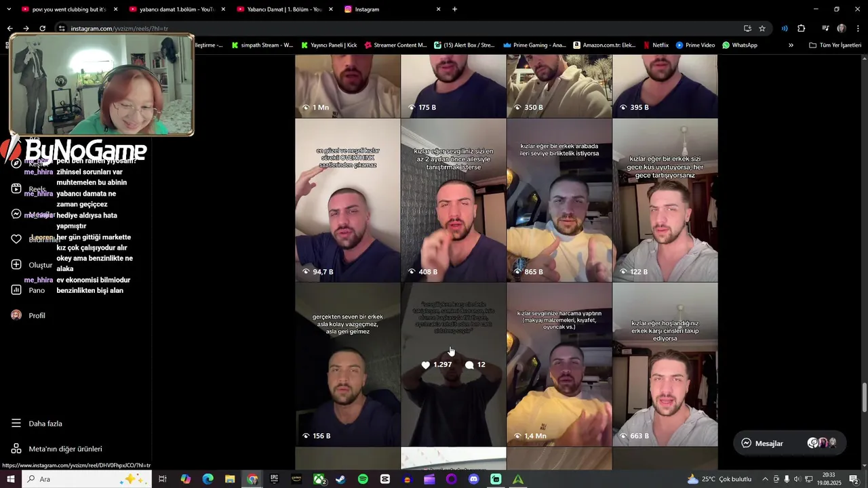
Task: Open File Explorer from the taskbar
Action: click(x=230, y=479)
